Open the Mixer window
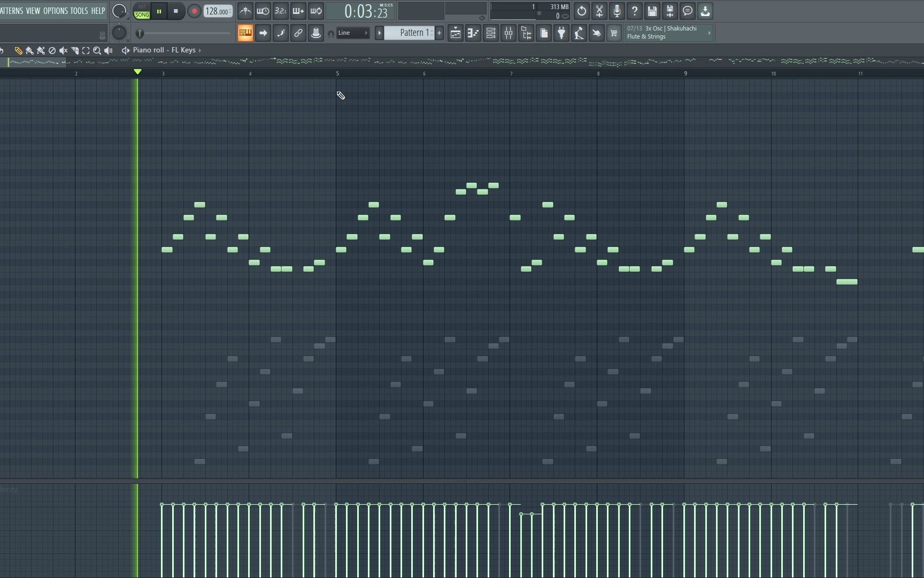This screenshot has width=924, height=578. [x=509, y=33]
